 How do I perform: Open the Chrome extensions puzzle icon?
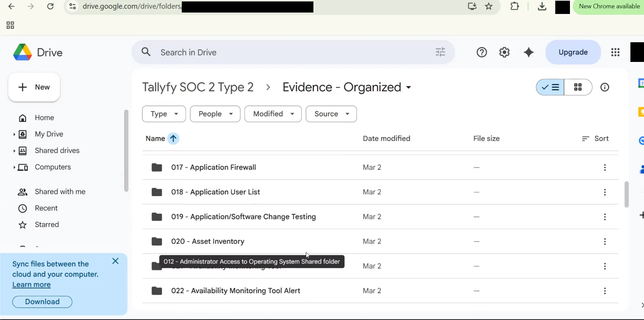click(x=514, y=6)
